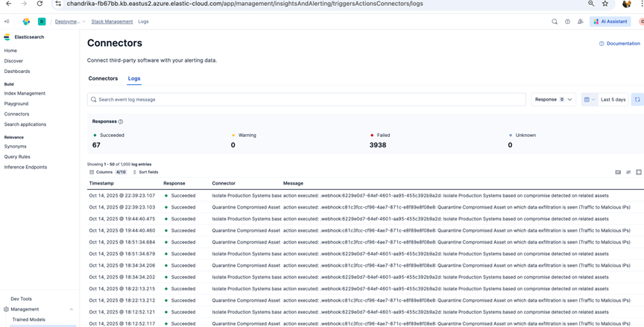Open the Sort fields menu
644x327 pixels.
pyautogui.click(x=145, y=172)
